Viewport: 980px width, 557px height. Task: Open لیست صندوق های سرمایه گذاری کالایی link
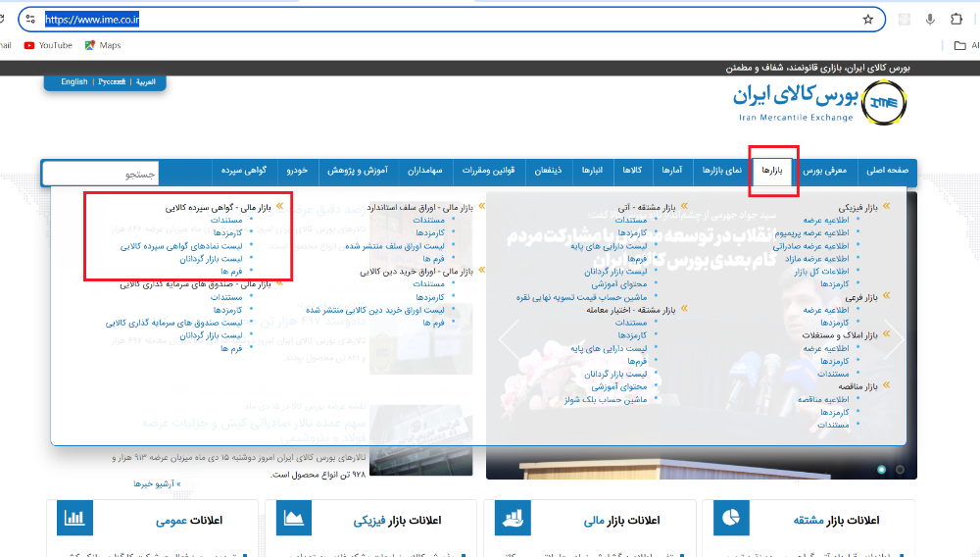coord(173,323)
